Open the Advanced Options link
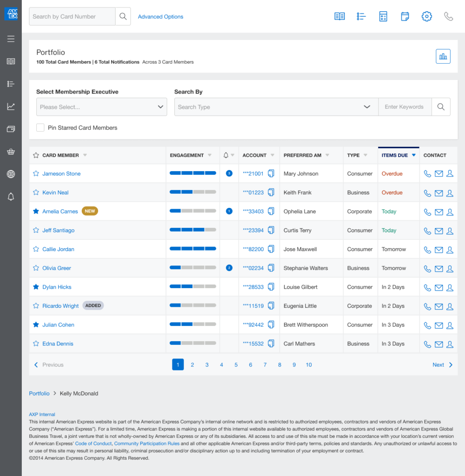465x476 pixels. [x=160, y=17]
